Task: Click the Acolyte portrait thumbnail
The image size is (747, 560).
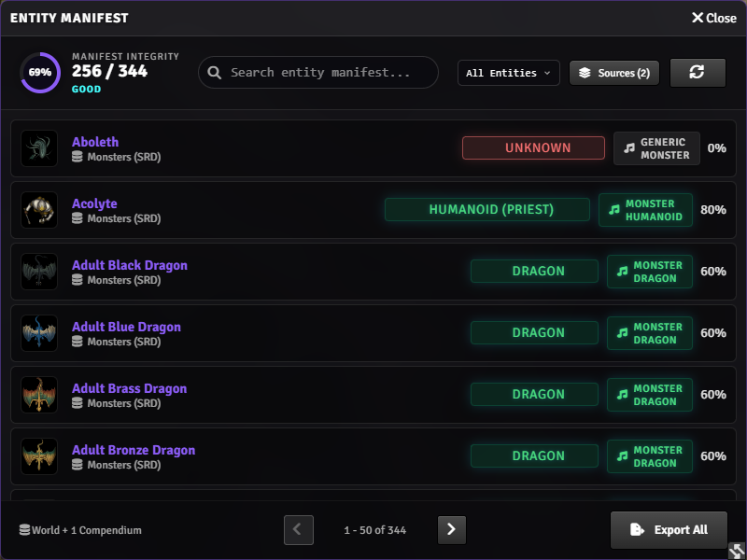Action: tap(39, 210)
